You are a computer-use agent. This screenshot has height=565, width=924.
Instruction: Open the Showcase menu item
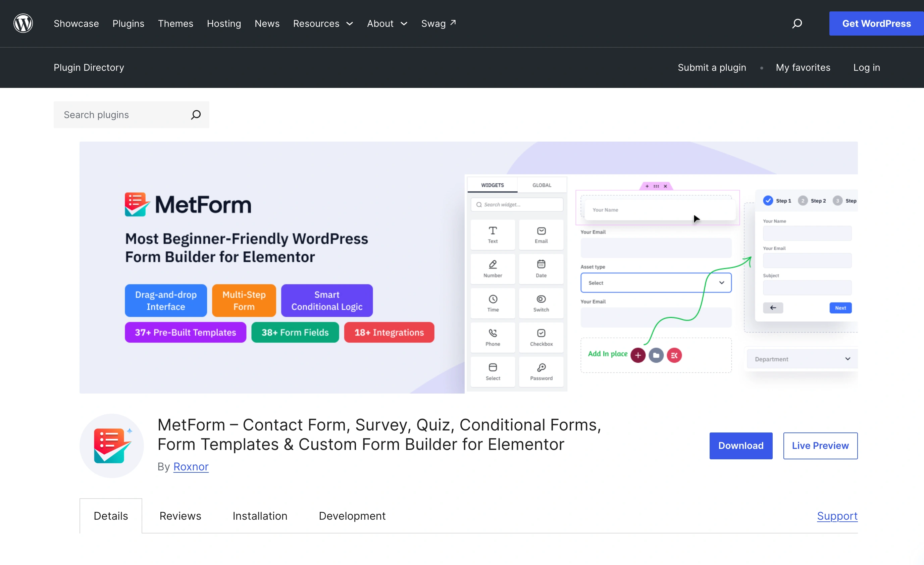pyautogui.click(x=76, y=23)
